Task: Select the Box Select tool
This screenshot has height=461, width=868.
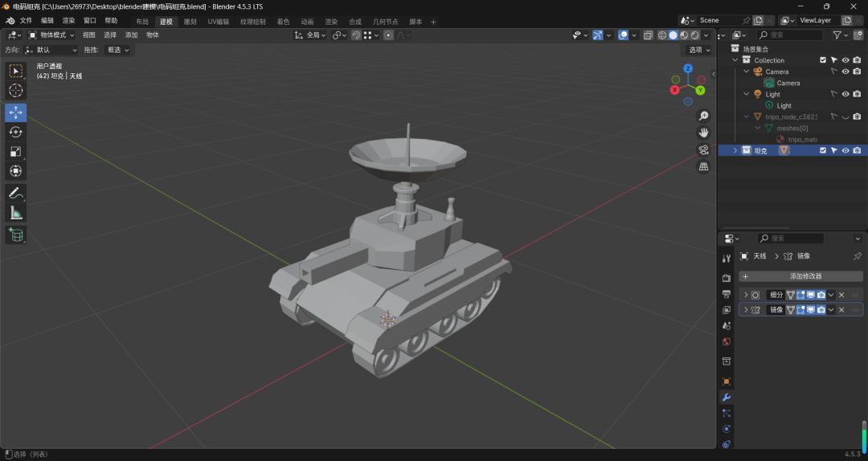Action: [x=15, y=71]
